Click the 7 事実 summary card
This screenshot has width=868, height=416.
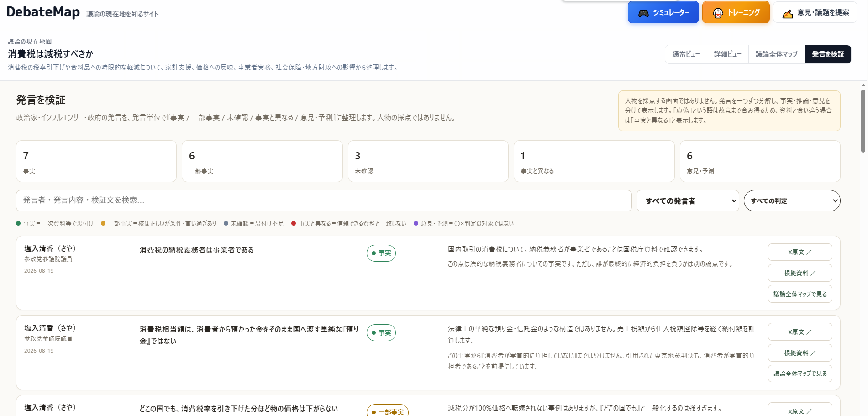point(96,161)
